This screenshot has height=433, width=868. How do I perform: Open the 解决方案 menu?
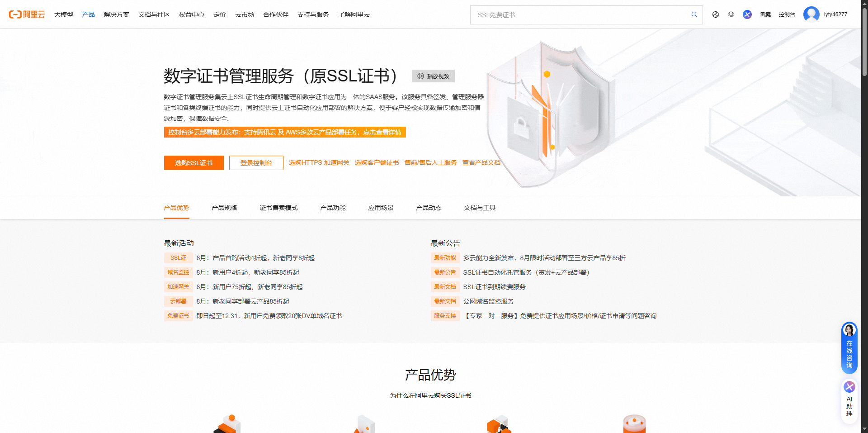[117, 14]
